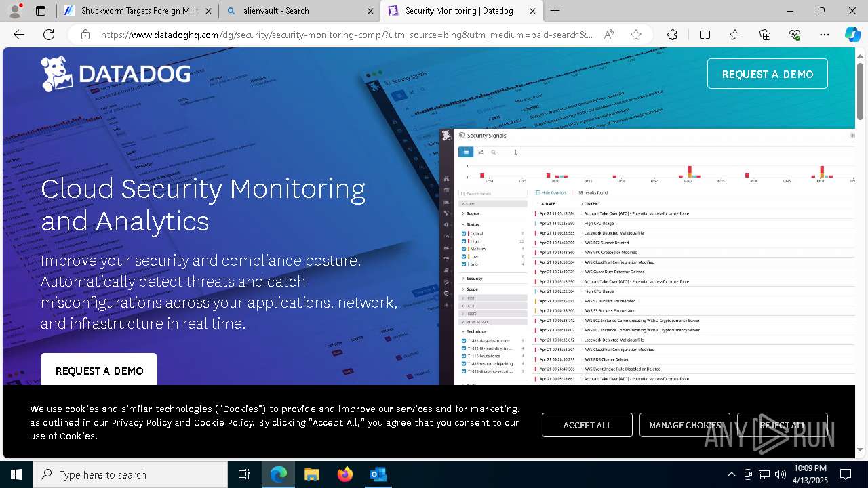Enable split screen view
The height and width of the screenshot is (488, 868).
pyautogui.click(x=705, y=35)
